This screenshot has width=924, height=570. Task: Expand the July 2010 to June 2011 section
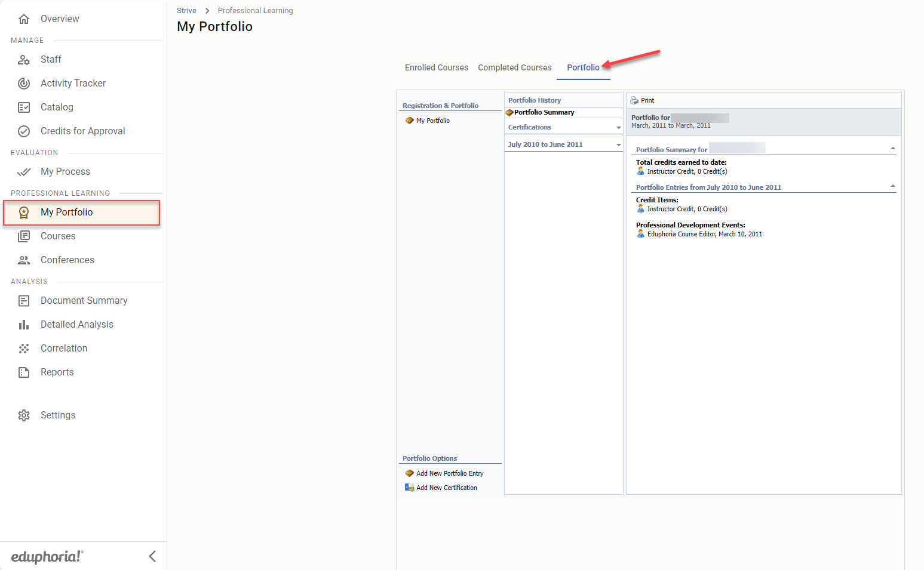[618, 145]
